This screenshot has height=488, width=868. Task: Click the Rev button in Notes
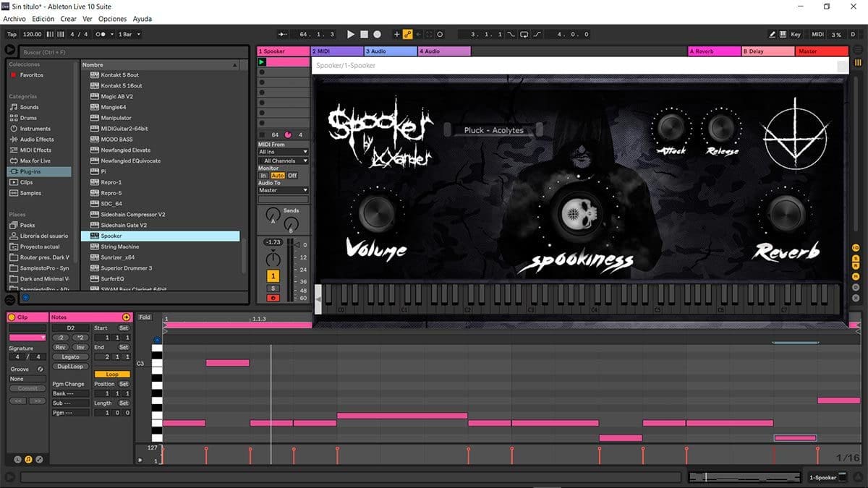(x=61, y=347)
